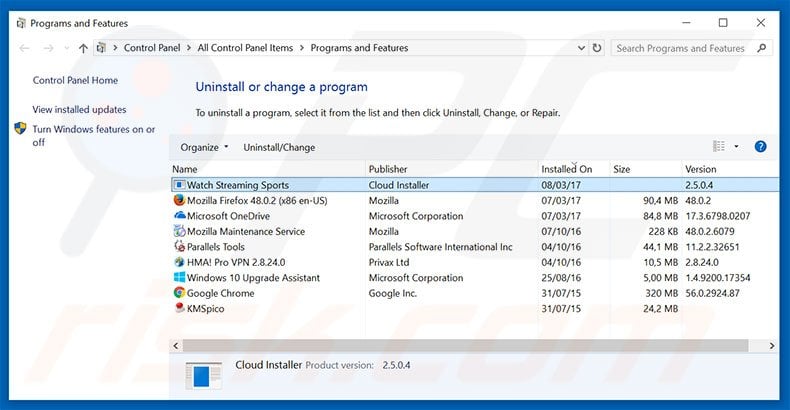The image size is (790, 410).
Task: Maximize the Programs and Features window
Action: click(723, 23)
